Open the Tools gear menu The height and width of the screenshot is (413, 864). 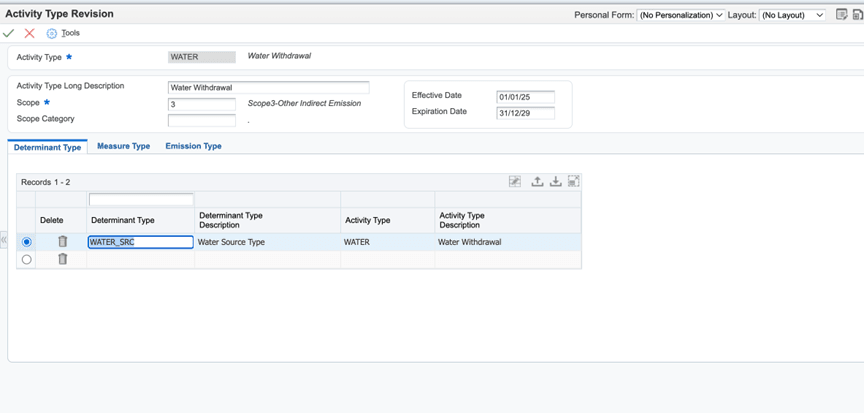coord(51,34)
